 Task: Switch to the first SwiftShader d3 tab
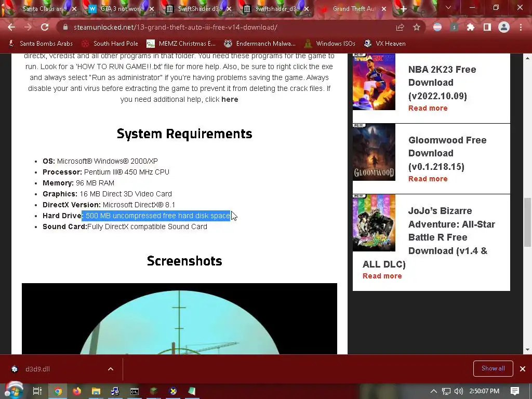[x=197, y=9]
